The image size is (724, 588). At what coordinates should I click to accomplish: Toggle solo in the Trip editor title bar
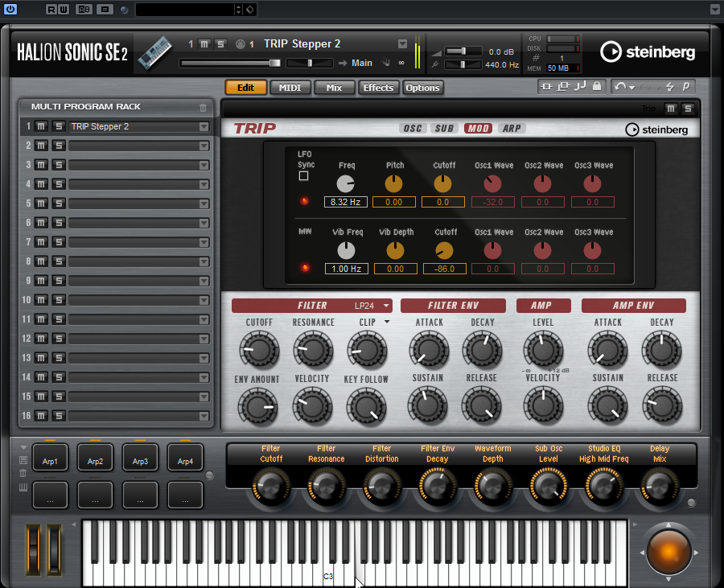(x=688, y=109)
